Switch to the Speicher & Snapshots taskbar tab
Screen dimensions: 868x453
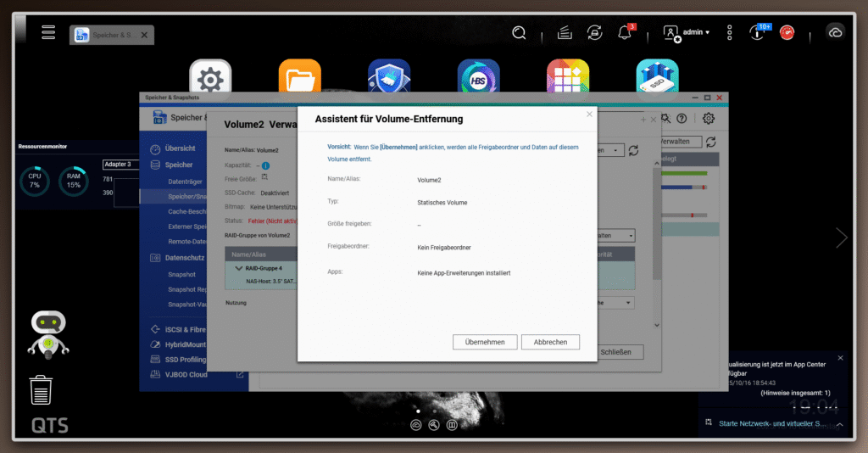point(108,35)
